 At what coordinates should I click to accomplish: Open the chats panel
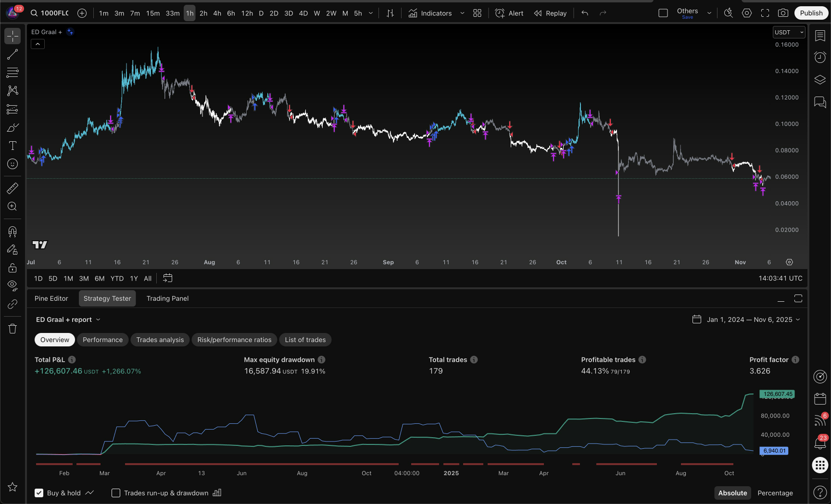(x=820, y=102)
